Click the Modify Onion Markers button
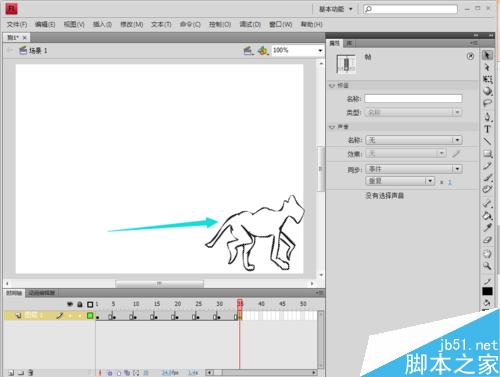The image size is (500, 377). pos(136,373)
